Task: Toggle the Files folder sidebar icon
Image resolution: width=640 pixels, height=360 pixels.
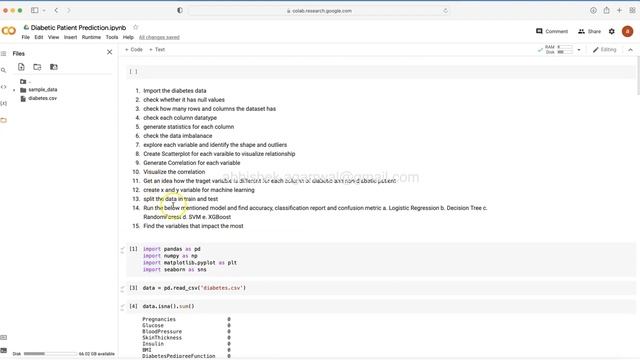Action: [4, 120]
